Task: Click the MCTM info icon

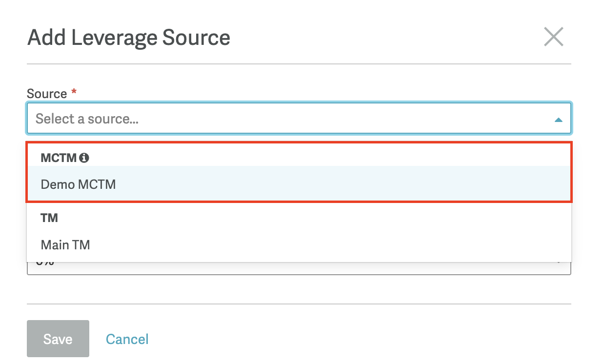Action: pos(84,158)
